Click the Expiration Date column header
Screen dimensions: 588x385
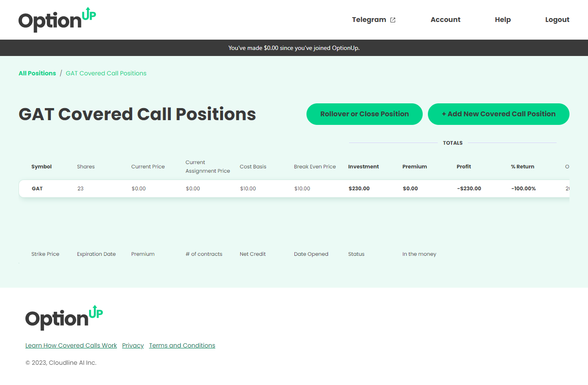tap(96, 254)
